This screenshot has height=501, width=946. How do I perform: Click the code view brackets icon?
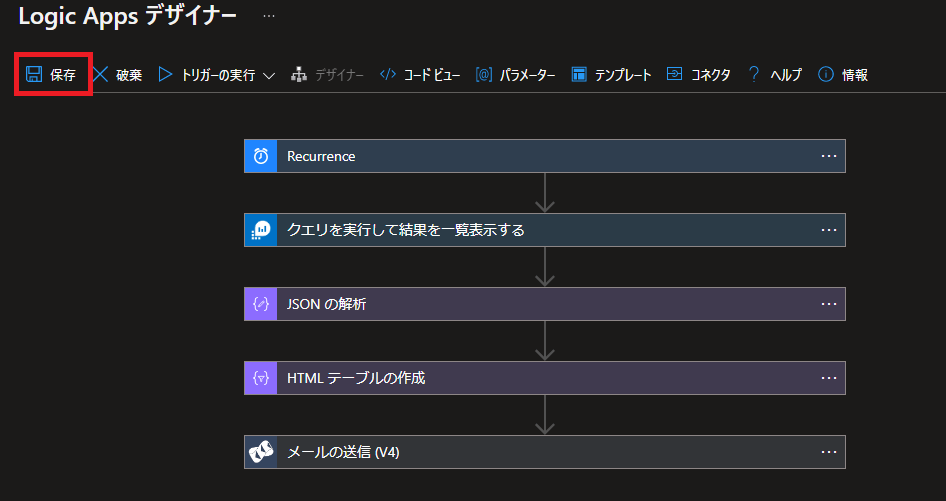388,74
